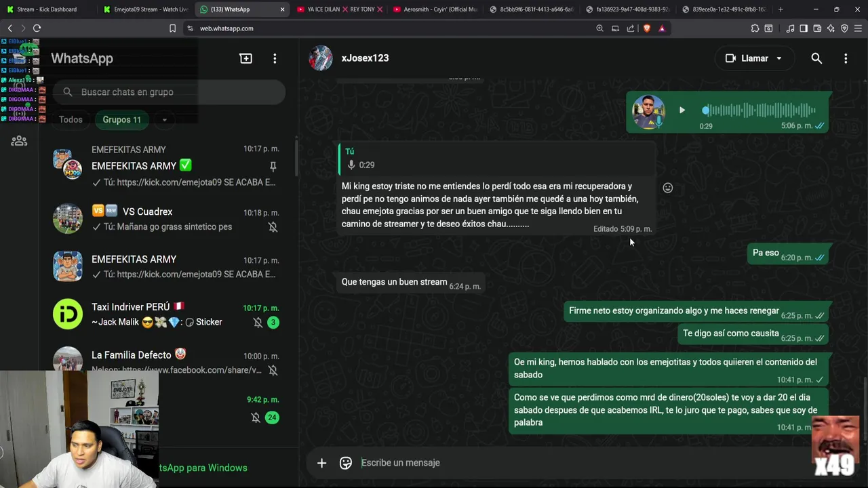Go back in the browser
Image resolution: width=868 pixels, height=488 pixels.
click(x=9, y=28)
